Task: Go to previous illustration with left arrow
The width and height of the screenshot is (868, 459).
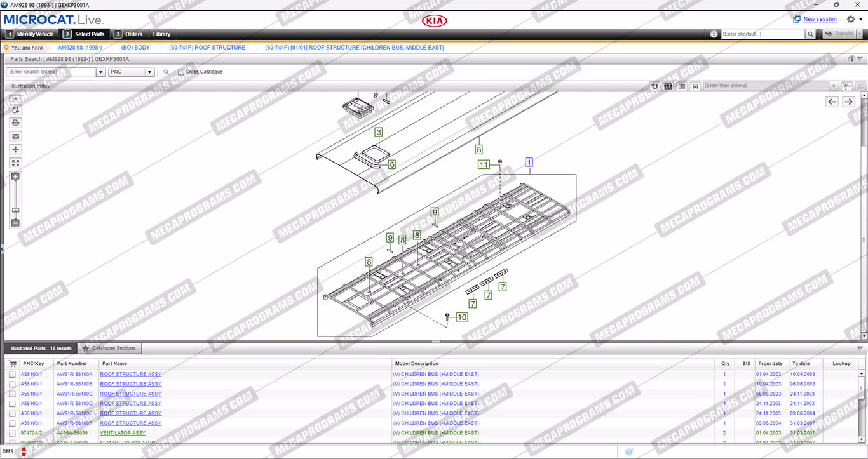Action: (x=832, y=102)
